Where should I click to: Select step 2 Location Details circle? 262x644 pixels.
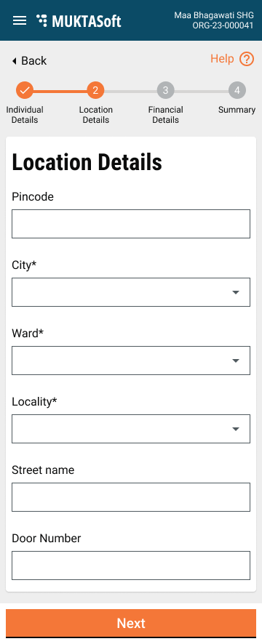pos(95,90)
